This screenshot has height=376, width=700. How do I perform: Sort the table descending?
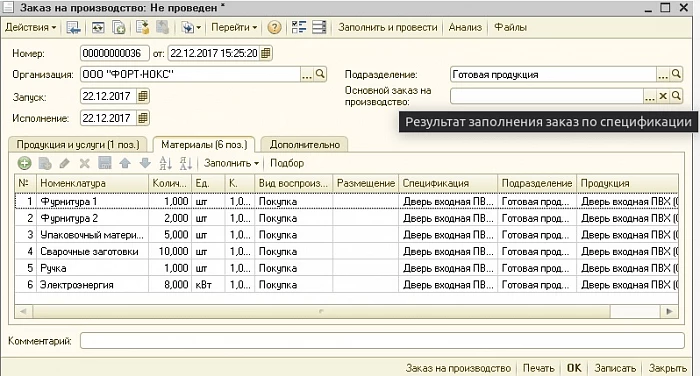click(x=186, y=163)
